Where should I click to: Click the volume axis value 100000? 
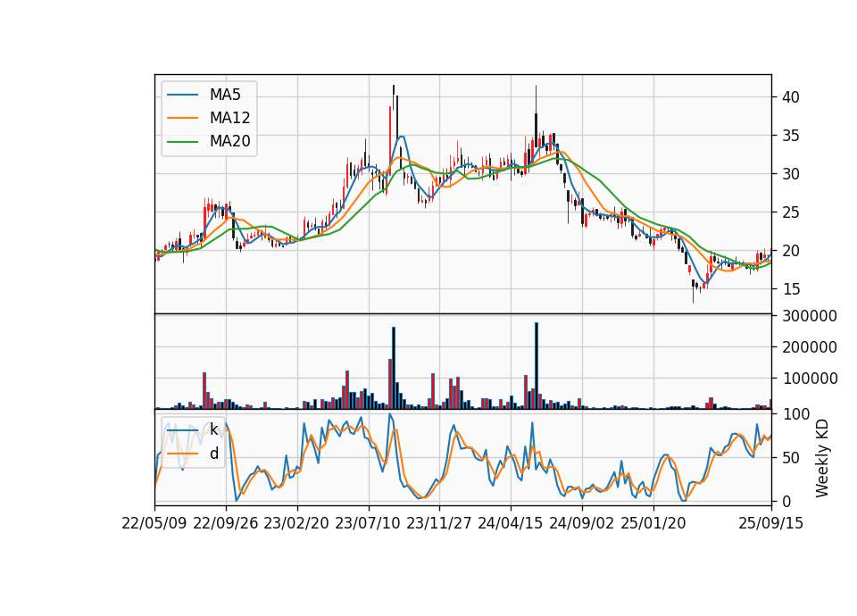810,379
